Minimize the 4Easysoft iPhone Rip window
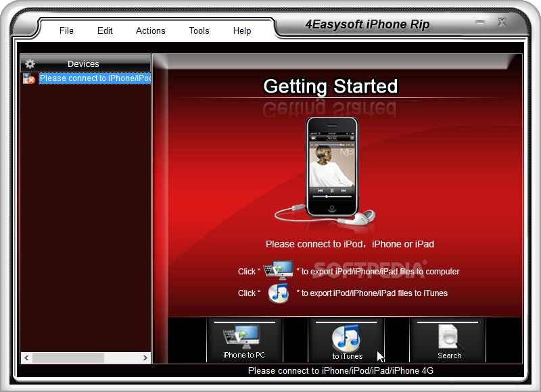Screen dimensions: 541x392 [x=479, y=23]
